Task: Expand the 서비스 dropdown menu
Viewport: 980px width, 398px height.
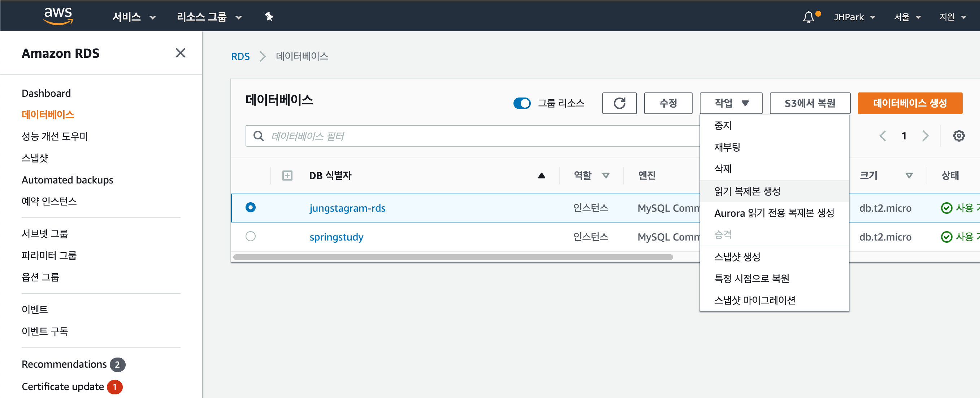Action: coord(134,17)
